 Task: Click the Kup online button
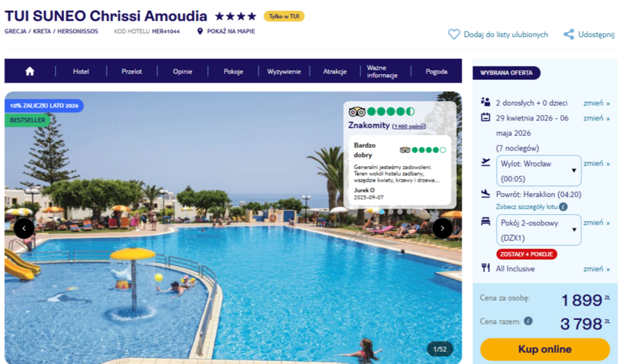tap(545, 349)
